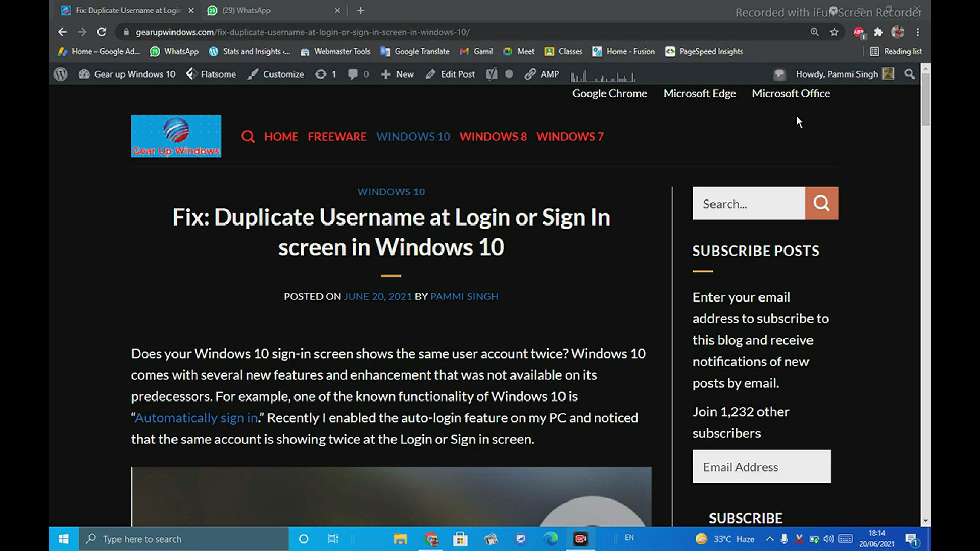Open Microsoft Edge from the taskbar

point(551,539)
